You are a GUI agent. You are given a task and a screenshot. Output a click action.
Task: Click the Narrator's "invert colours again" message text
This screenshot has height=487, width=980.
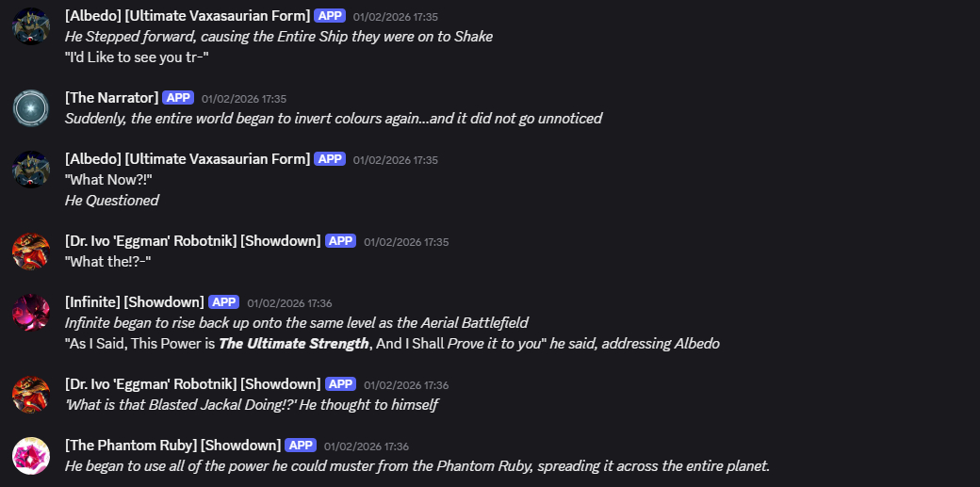[333, 119]
